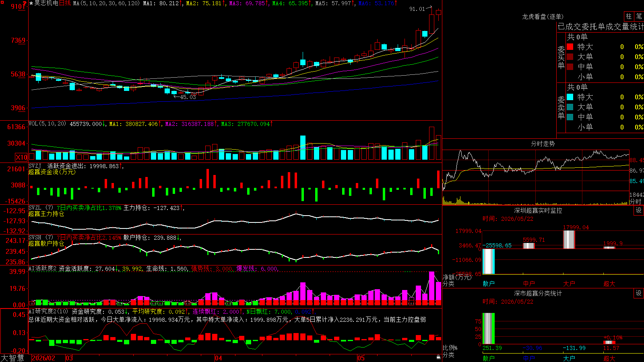644x362 pixels.
Task: Click the 超赢散户持仓 label
Action: coord(46,243)
